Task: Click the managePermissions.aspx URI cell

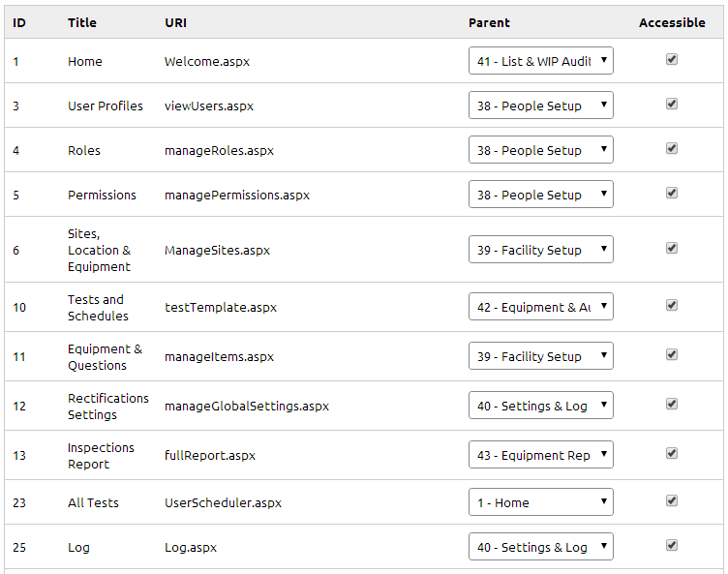Action: [237, 195]
